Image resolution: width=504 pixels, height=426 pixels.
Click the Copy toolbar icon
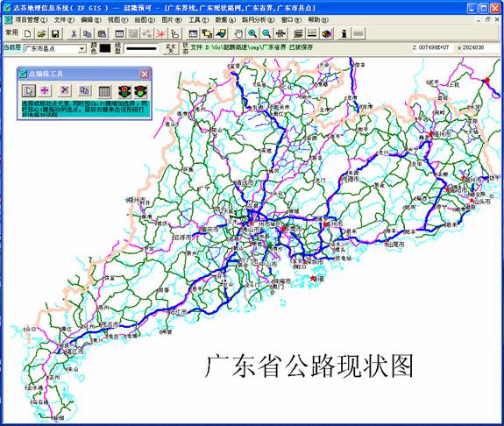pyautogui.click(x=88, y=33)
